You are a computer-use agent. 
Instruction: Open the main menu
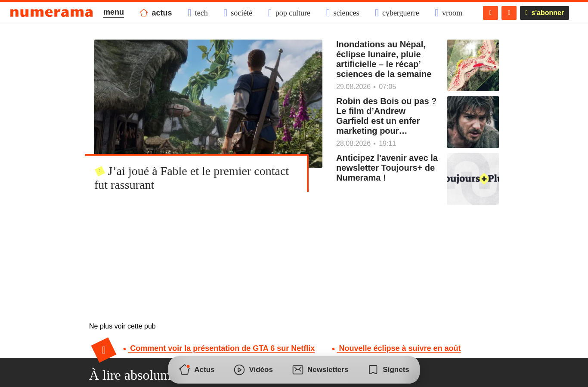point(114,12)
